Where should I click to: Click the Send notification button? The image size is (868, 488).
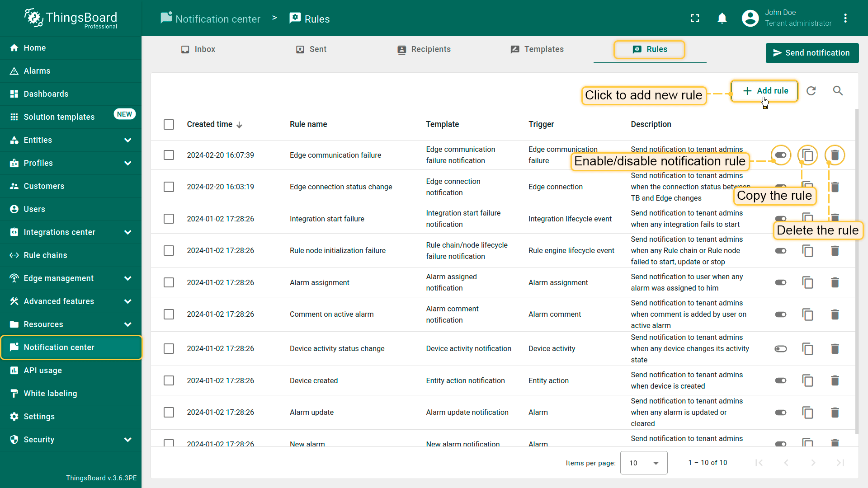pos(812,53)
